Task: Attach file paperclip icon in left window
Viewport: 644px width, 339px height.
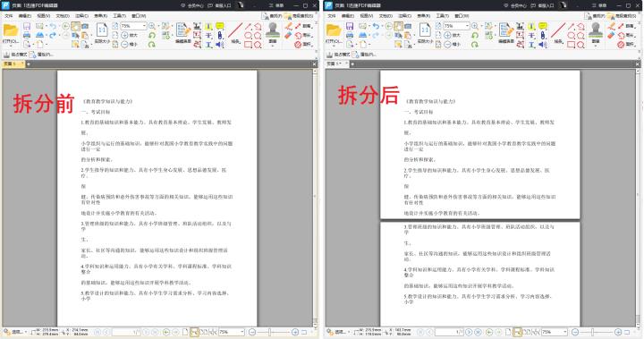Action: [x=220, y=36]
